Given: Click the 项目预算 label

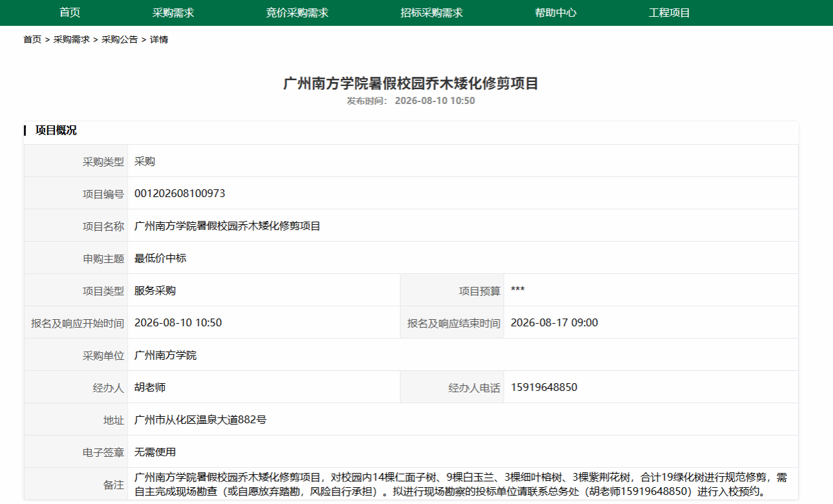Looking at the screenshot, I should [480, 291].
